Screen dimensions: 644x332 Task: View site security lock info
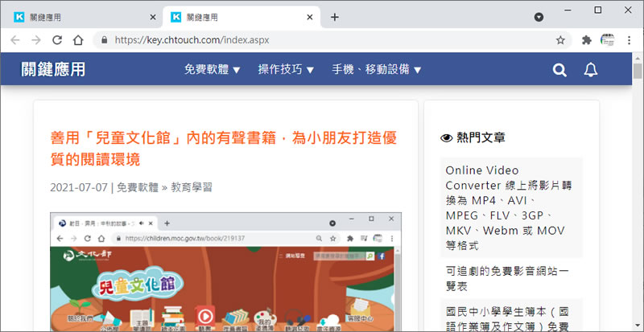(105, 40)
